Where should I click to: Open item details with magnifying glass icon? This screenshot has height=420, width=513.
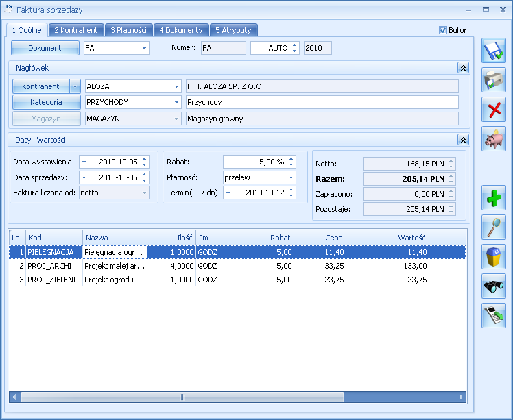coord(493,227)
